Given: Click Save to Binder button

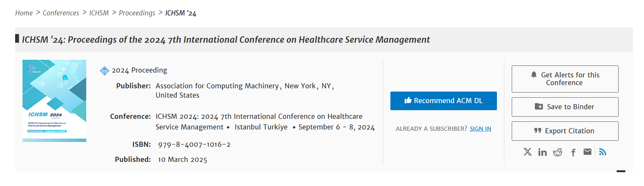Looking at the screenshot, I should tap(565, 107).
